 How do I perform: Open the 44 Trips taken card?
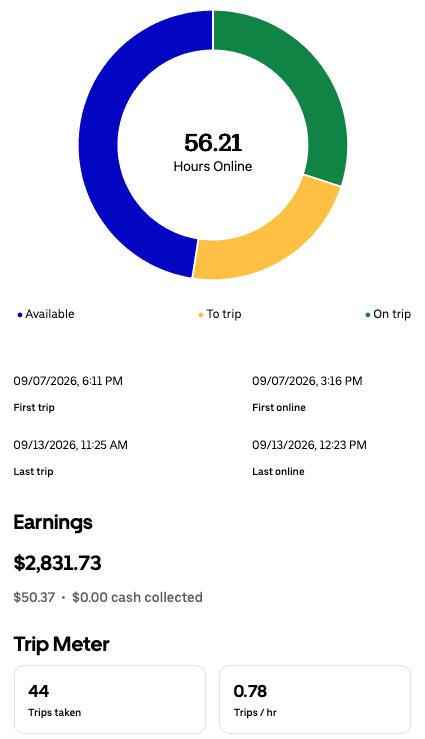point(110,699)
